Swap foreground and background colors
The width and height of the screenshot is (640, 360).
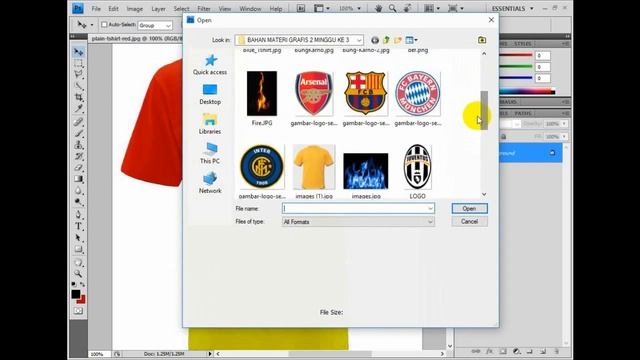pyautogui.click(x=82, y=284)
